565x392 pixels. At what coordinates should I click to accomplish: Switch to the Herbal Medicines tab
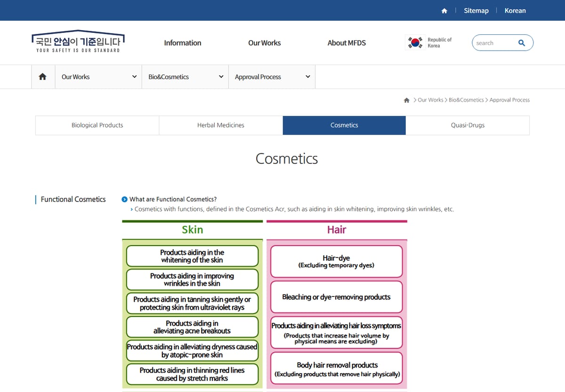point(221,126)
